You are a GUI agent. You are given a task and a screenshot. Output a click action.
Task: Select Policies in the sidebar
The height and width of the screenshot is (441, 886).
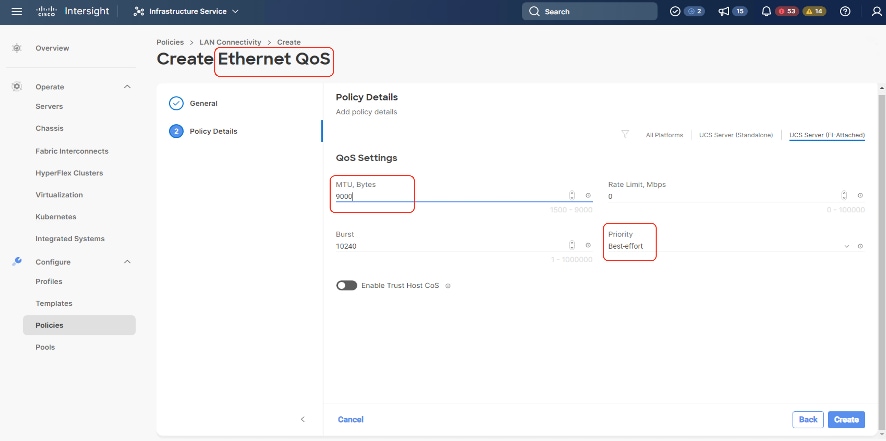[79, 325]
